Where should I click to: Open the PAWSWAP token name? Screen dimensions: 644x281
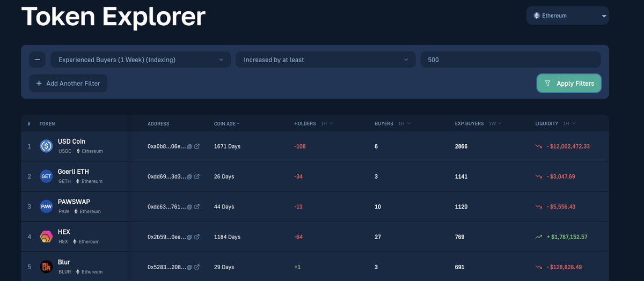point(74,202)
